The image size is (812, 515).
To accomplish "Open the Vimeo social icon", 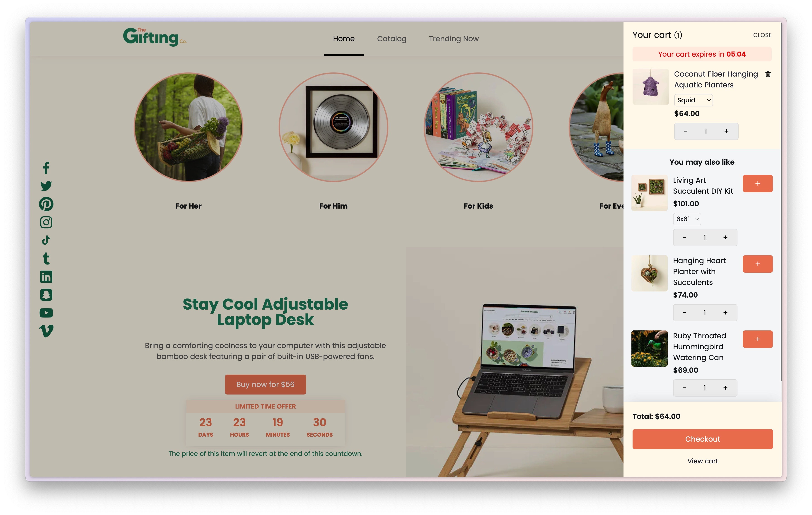I will click(x=46, y=331).
